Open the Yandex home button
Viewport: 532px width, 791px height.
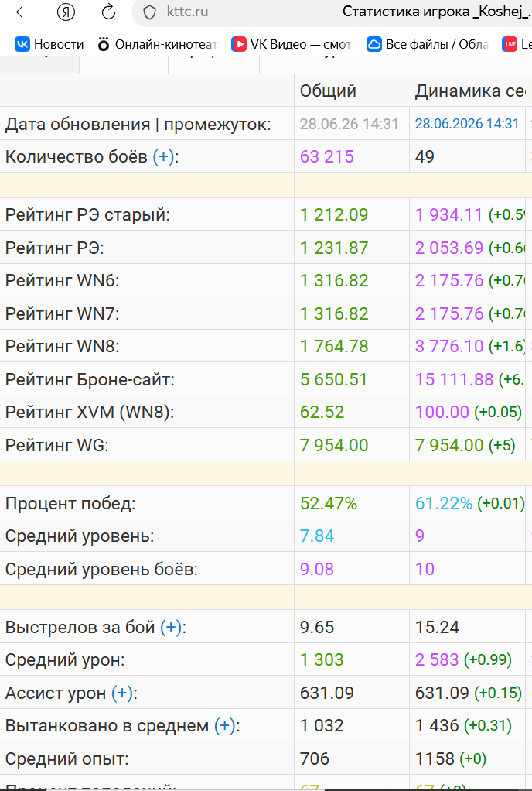coord(66,12)
